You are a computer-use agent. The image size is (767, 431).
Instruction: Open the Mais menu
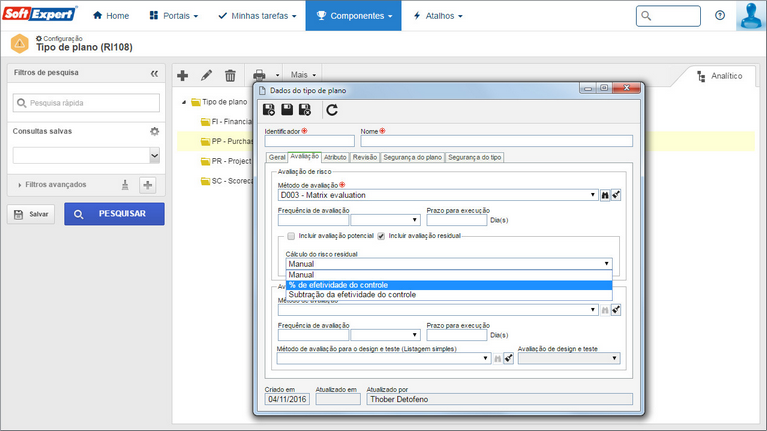(x=303, y=75)
